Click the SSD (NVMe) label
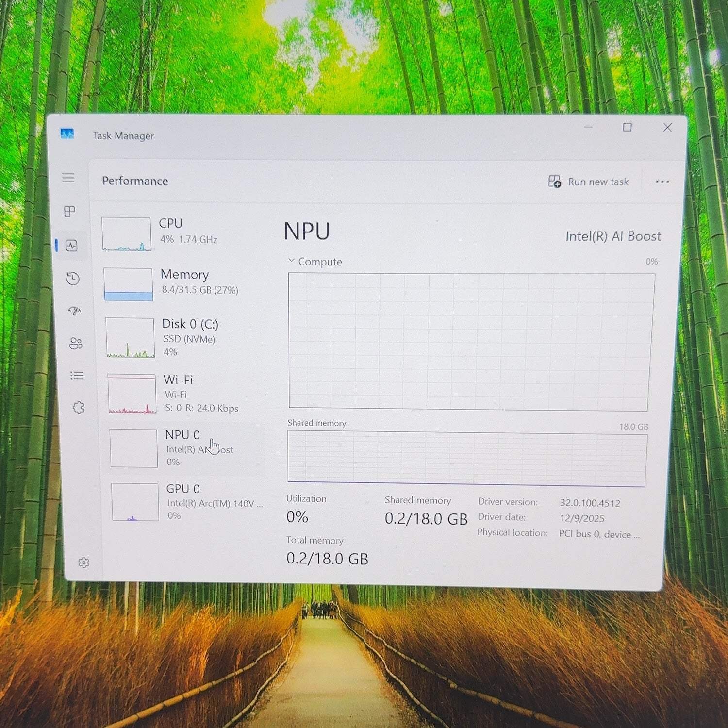This screenshot has width=728, height=728. click(189, 339)
